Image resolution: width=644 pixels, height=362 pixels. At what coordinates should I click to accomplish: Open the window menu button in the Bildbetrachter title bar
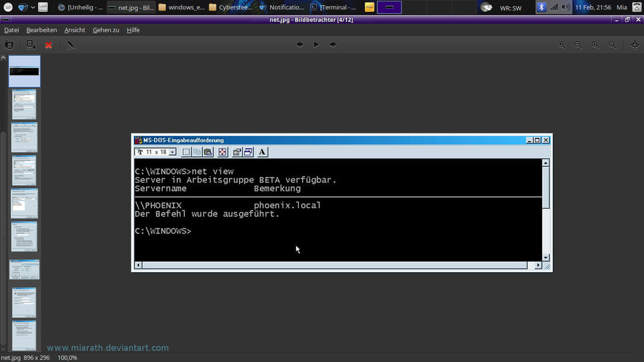[6, 20]
